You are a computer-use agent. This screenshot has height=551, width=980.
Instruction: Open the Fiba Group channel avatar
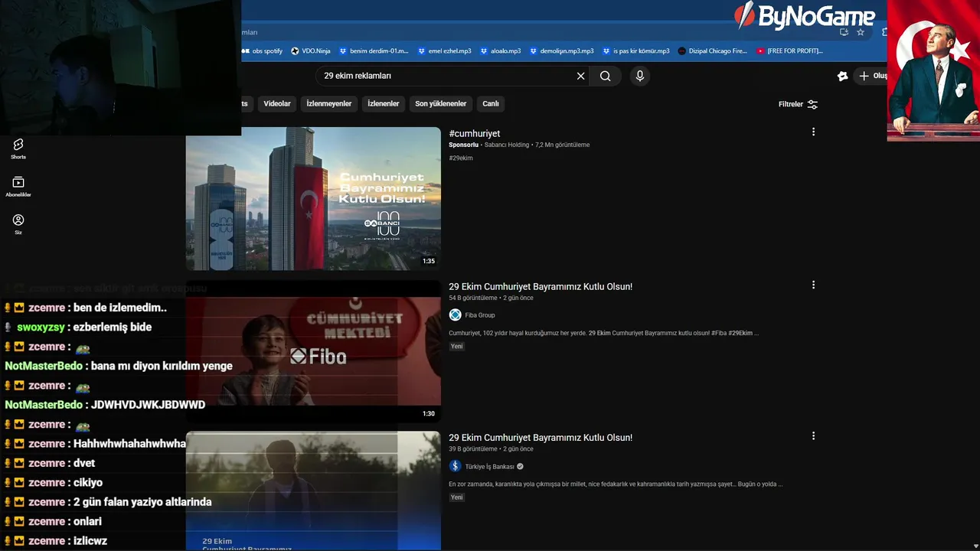455,315
